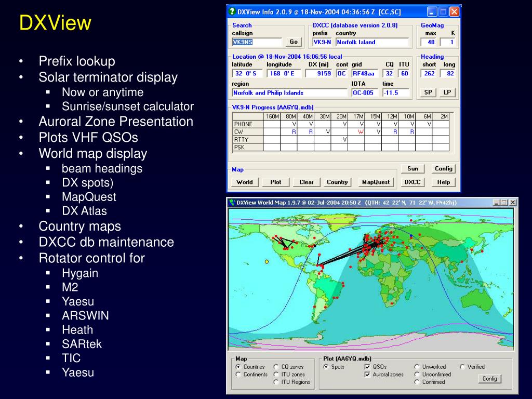Open the Sun button in DXView Info
Image resolution: width=532 pixels, height=399 pixels.
click(x=413, y=169)
